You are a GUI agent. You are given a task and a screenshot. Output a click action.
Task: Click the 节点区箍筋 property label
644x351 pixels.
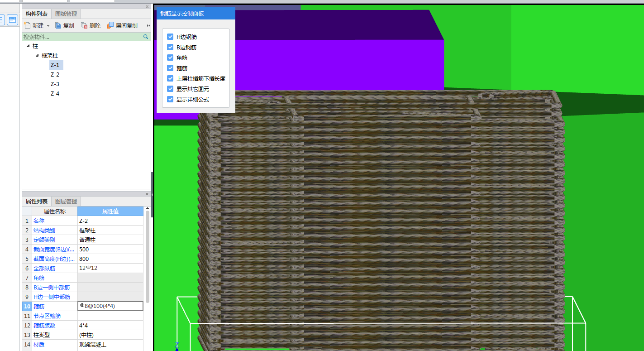[47, 316]
